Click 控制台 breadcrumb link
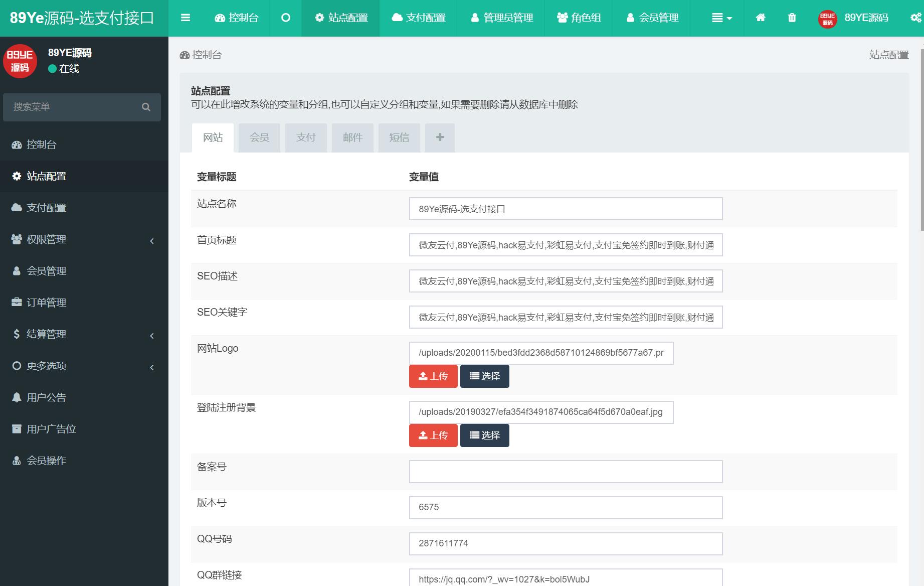924x586 pixels. click(201, 55)
